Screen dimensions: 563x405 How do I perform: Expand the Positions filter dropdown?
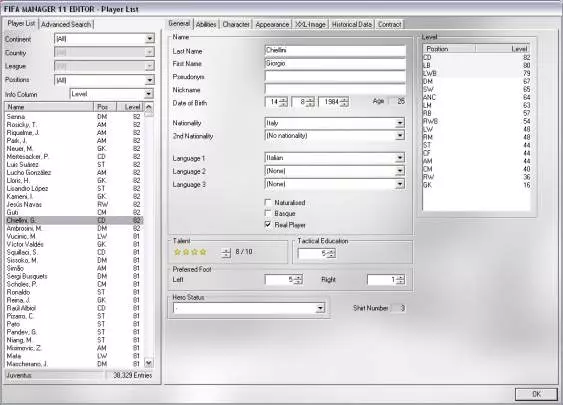pos(149,80)
